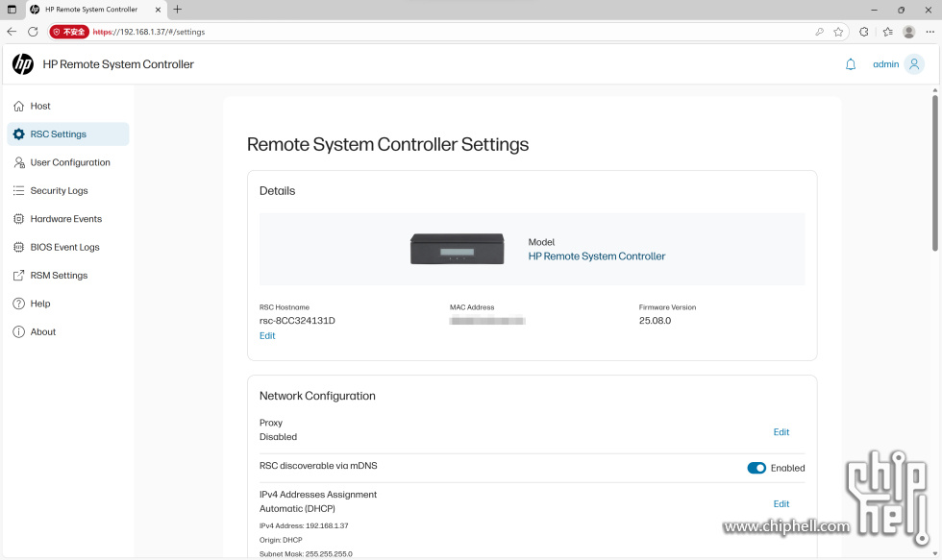The height and width of the screenshot is (560, 942).
Task: Click the Hardware Events chip icon
Action: click(19, 219)
